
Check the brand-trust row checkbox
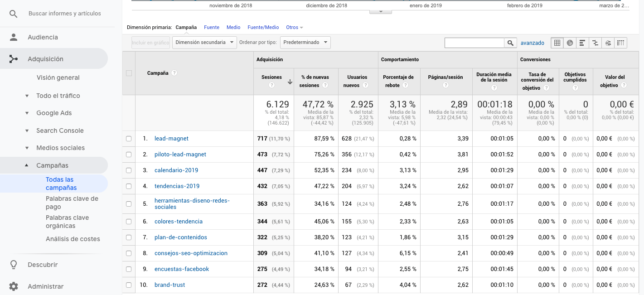point(129,285)
